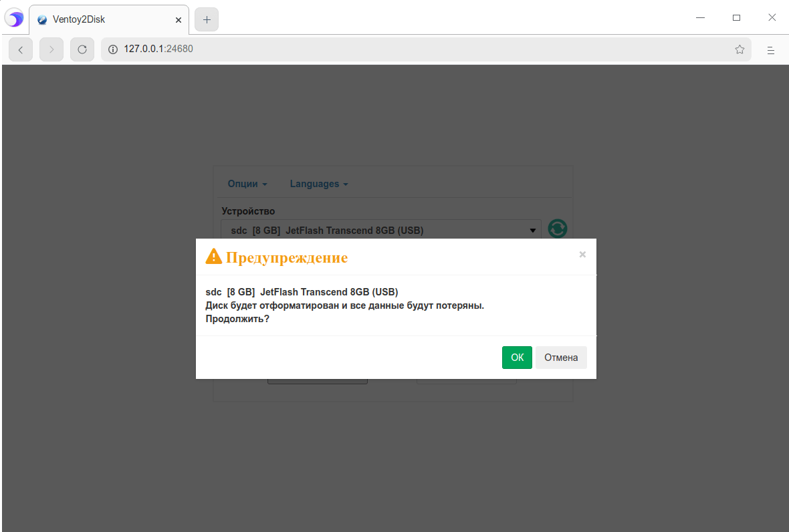Click the Устройство label
Screen dimensions: 789x532
pyautogui.click(x=248, y=211)
